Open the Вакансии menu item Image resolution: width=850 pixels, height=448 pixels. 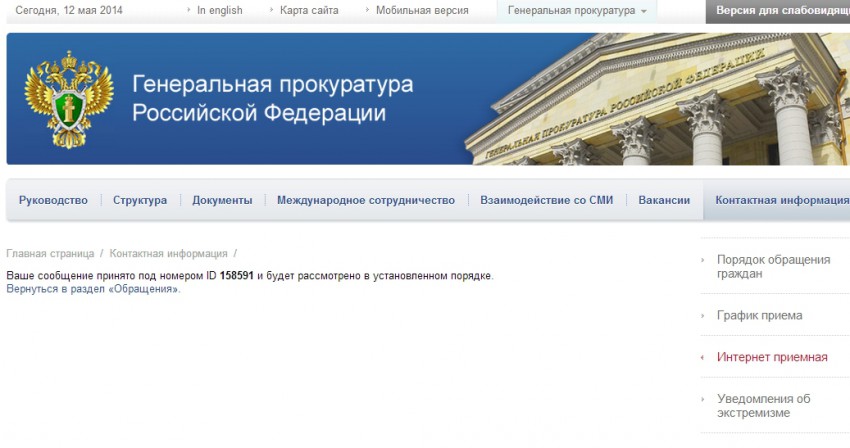coord(664,200)
